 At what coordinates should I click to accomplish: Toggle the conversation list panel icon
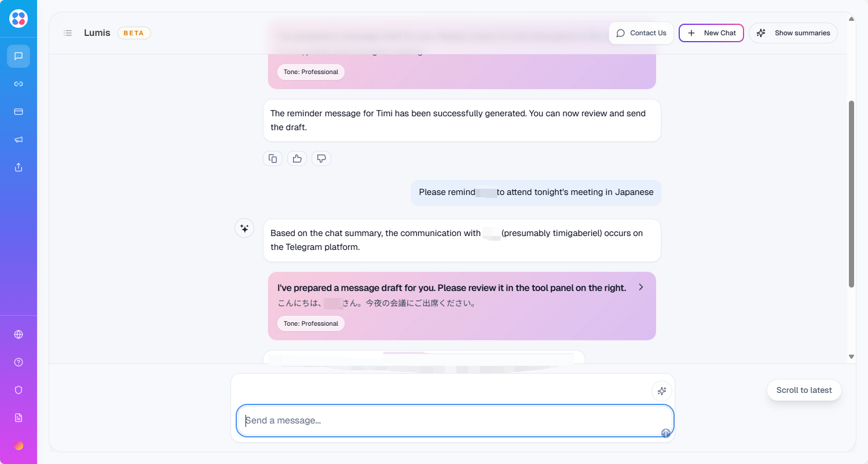(68, 33)
